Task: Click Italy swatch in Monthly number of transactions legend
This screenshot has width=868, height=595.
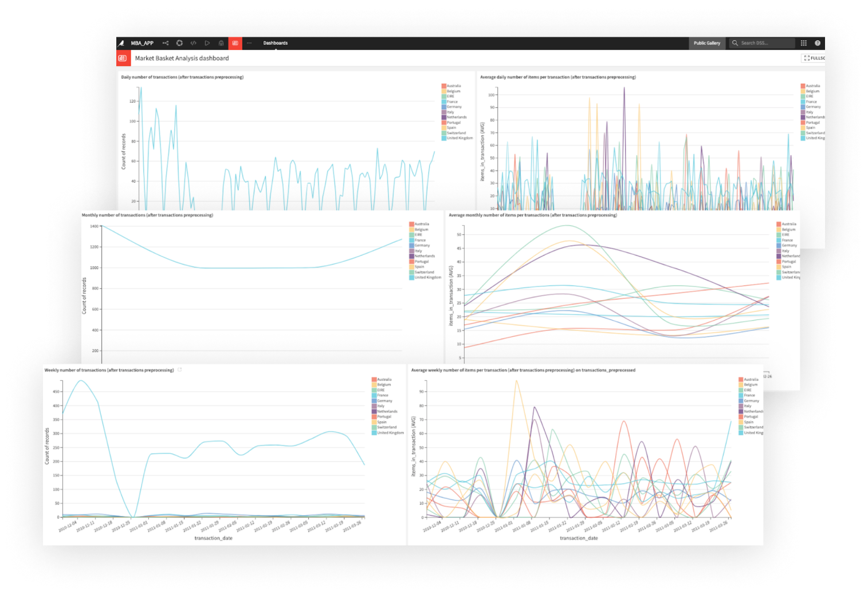Action: pos(411,251)
